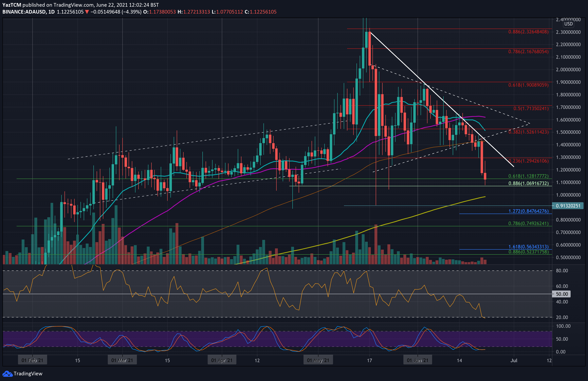Click the 100.00 stochastic axis label

(x=563, y=326)
